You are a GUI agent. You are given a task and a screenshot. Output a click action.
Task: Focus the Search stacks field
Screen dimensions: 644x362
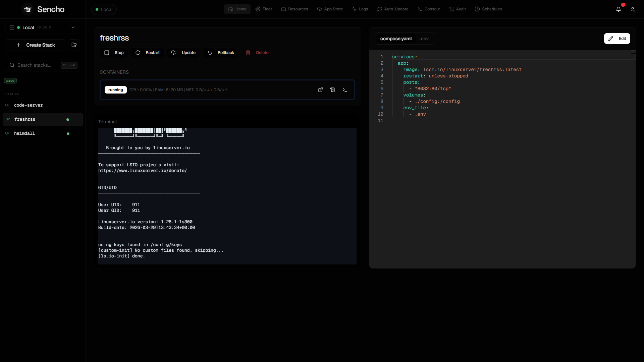pyautogui.click(x=43, y=65)
